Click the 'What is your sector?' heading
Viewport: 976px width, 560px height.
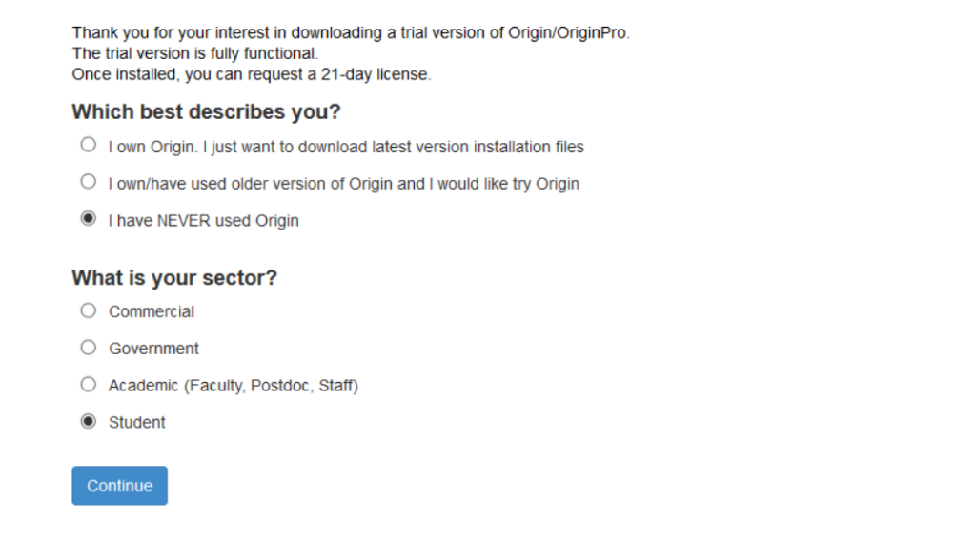174,278
